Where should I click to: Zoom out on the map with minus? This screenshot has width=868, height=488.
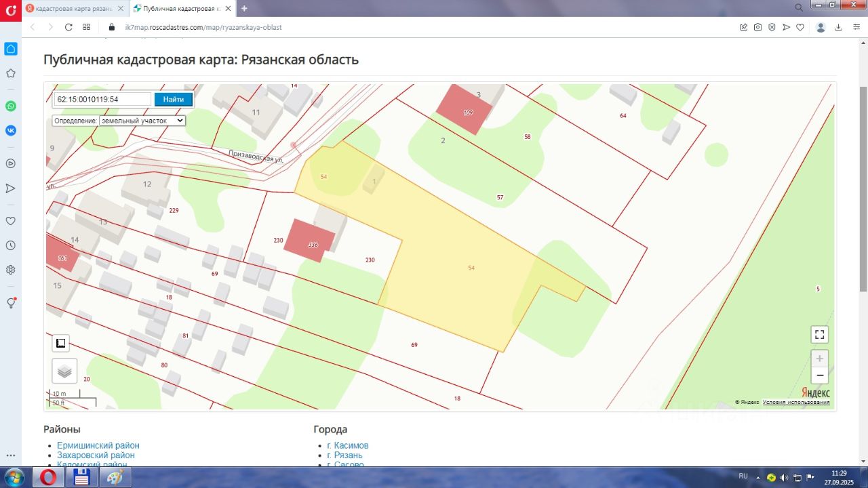coord(820,375)
